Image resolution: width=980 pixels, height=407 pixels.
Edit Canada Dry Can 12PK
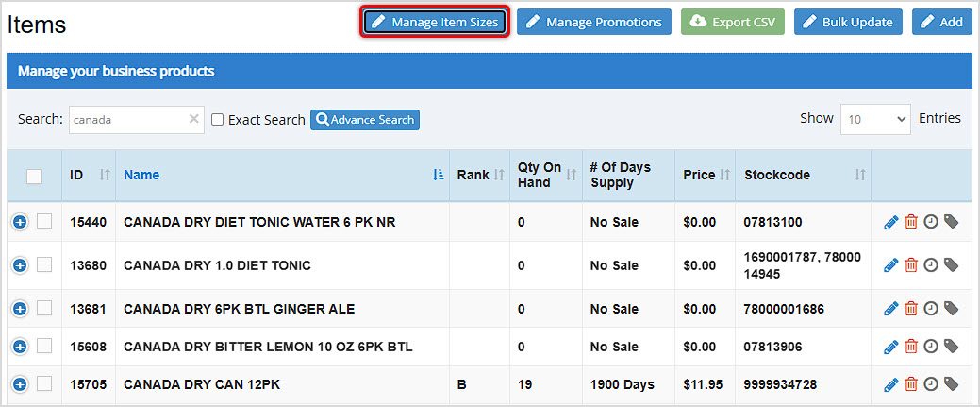890,384
